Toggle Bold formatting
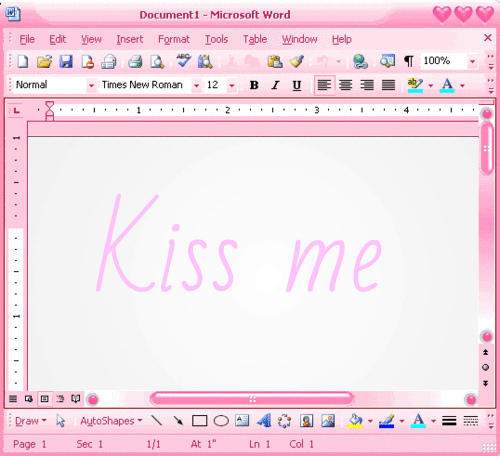The width and height of the screenshot is (500, 456). point(254,85)
